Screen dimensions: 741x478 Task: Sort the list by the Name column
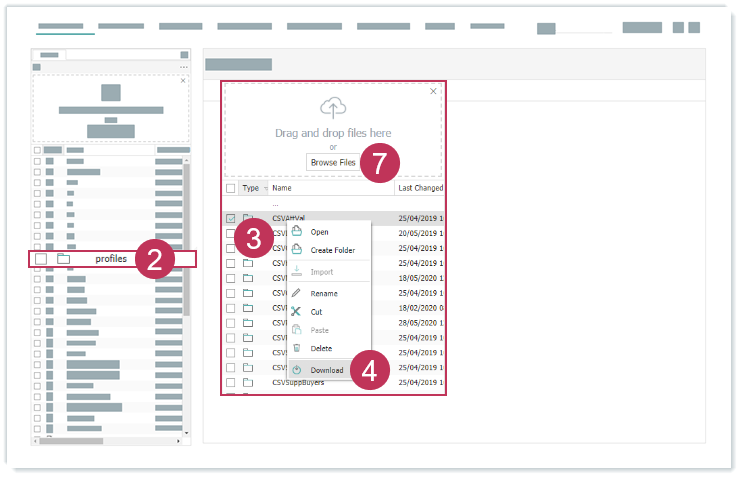[282, 188]
